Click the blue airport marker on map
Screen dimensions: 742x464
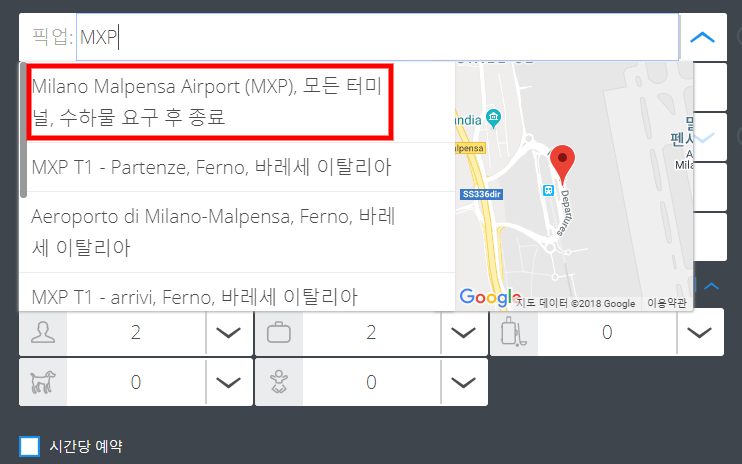click(547, 190)
